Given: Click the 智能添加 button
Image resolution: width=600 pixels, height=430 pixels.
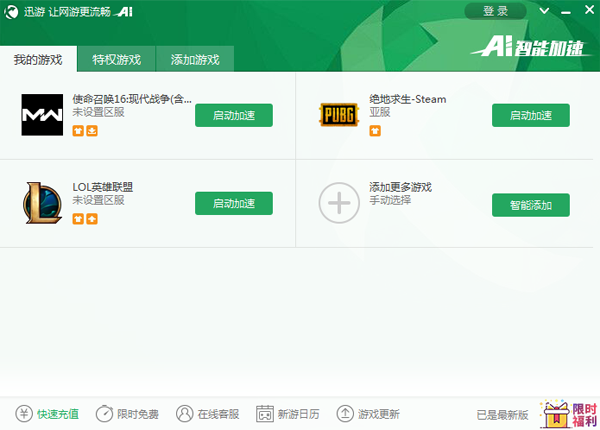Looking at the screenshot, I should click(530, 204).
